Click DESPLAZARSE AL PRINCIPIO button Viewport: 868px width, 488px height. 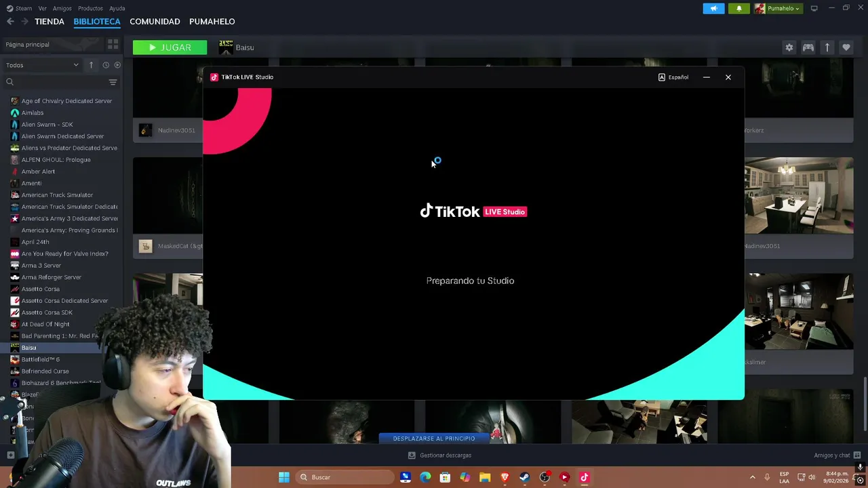(434, 439)
